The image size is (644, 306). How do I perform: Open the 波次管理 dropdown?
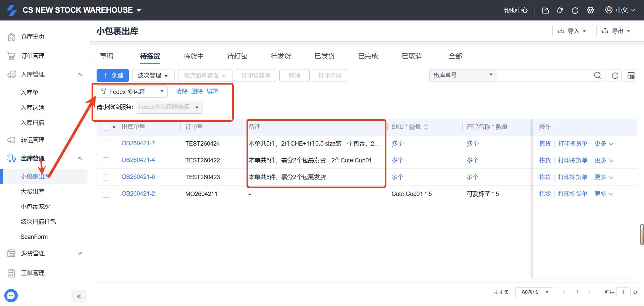[x=153, y=75]
